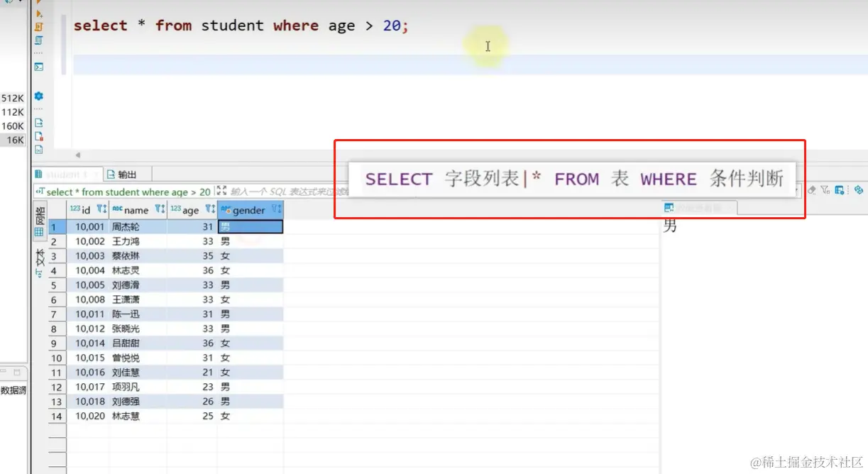868x474 pixels.
Task: Select the value viewer panel tab
Action: tap(699, 207)
